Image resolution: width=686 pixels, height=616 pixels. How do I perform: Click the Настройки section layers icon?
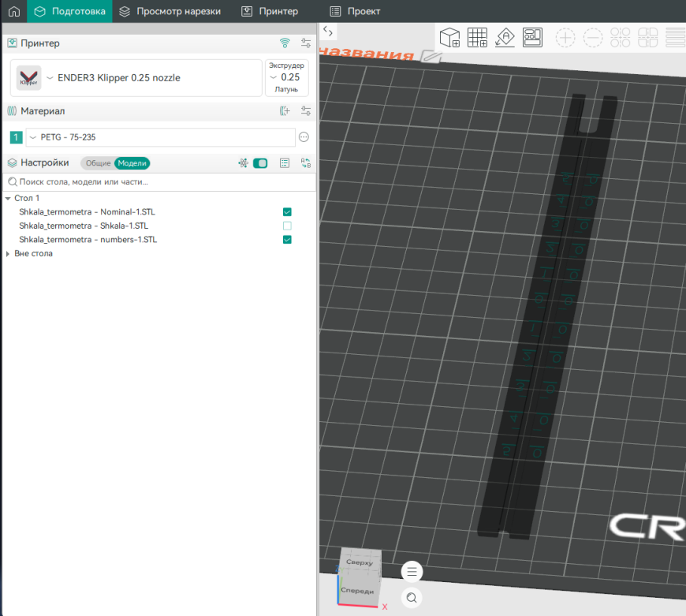pos(13,162)
